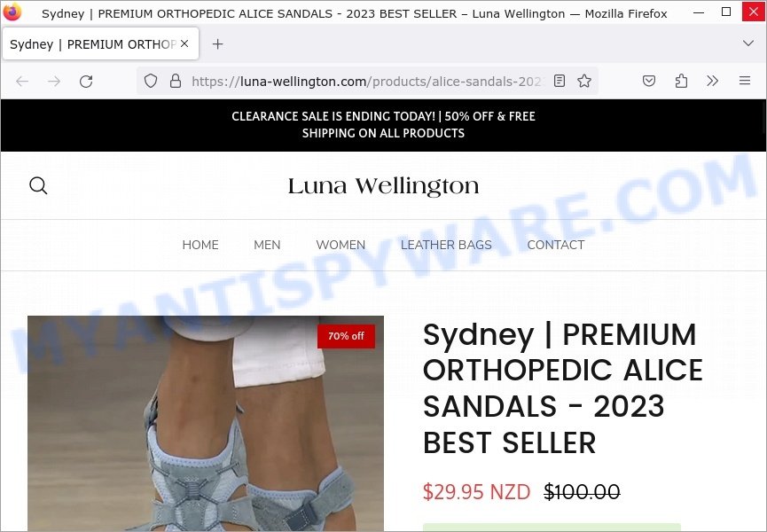View site security padlock info
This screenshot has height=532, width=767.
[175, 82]
